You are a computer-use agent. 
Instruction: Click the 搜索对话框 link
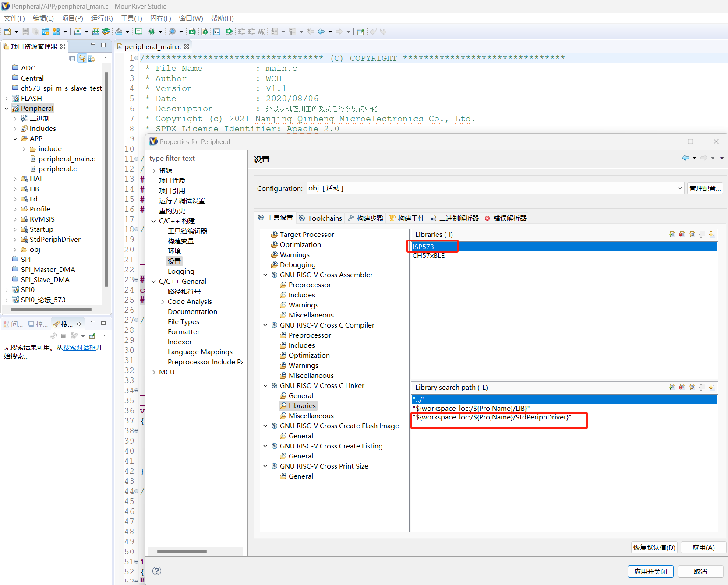(x=79, y=347)
